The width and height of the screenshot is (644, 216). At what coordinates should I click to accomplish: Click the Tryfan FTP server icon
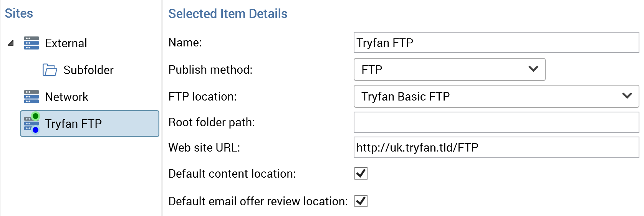pos(29,124)
